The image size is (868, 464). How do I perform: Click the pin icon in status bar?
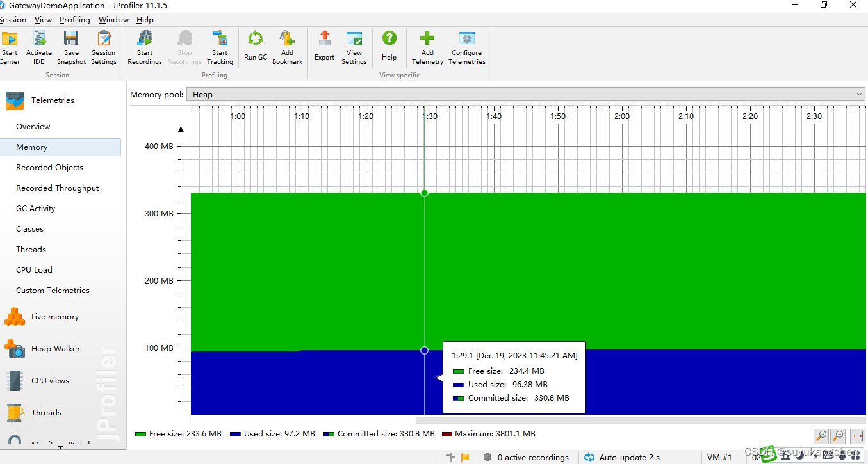(x=451, y=457)
